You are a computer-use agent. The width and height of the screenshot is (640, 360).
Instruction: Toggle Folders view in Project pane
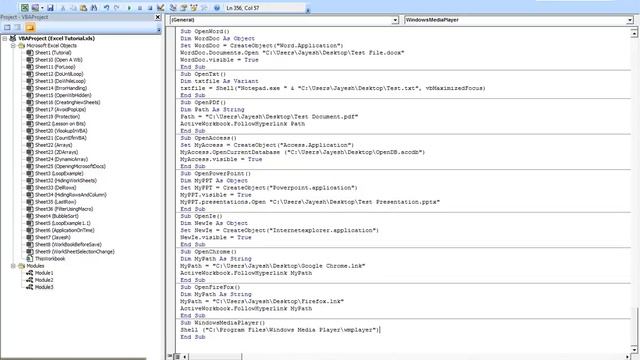coord(30,27)
